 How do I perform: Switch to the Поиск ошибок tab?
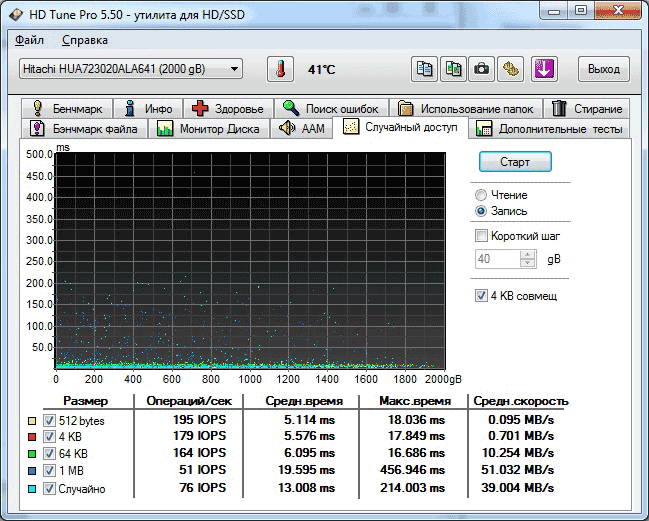point(331,108)
